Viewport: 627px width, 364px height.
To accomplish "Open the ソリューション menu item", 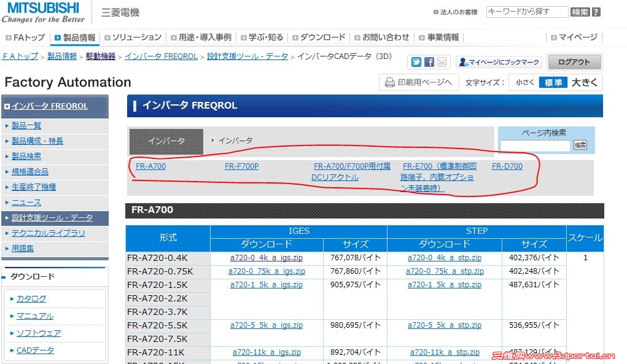I will click(133, 37).
